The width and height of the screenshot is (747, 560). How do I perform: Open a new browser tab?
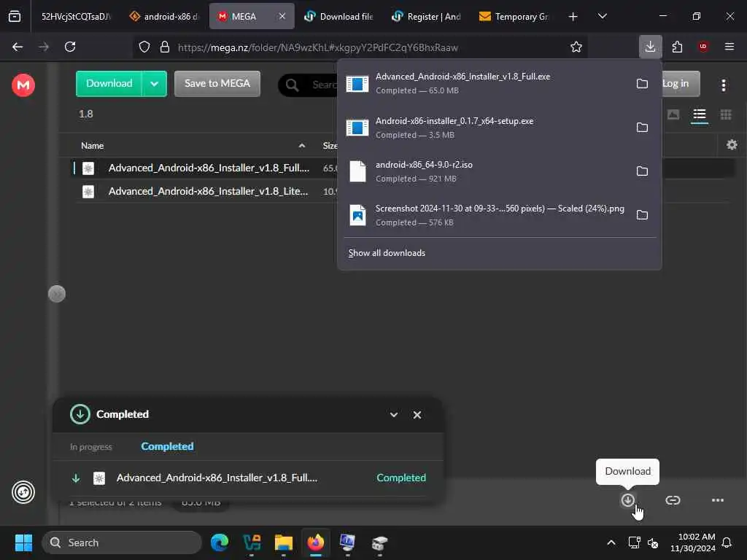(573, 17)
